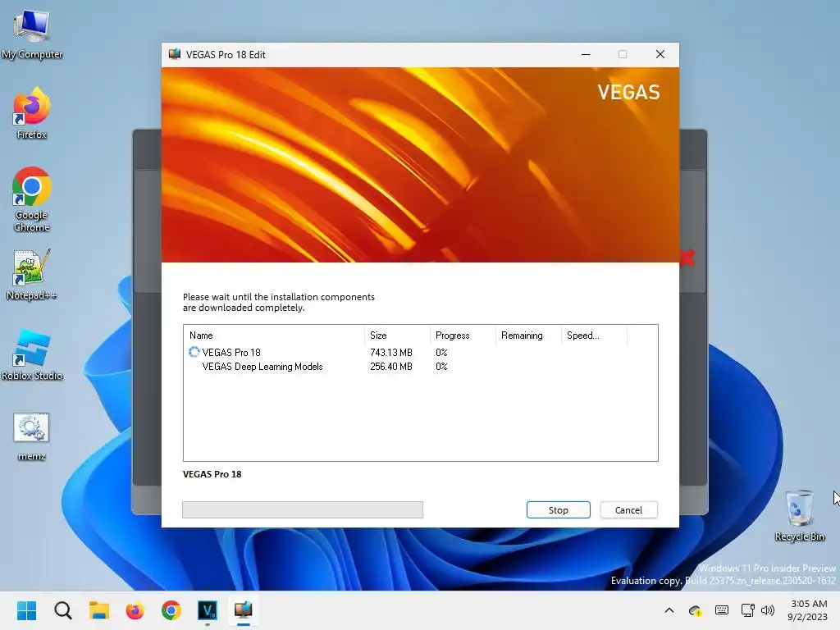Image resolution: width=840 pixels, height=630 pixels.
Task: Click the download progress bar
Action: click(x=303, y=510)
